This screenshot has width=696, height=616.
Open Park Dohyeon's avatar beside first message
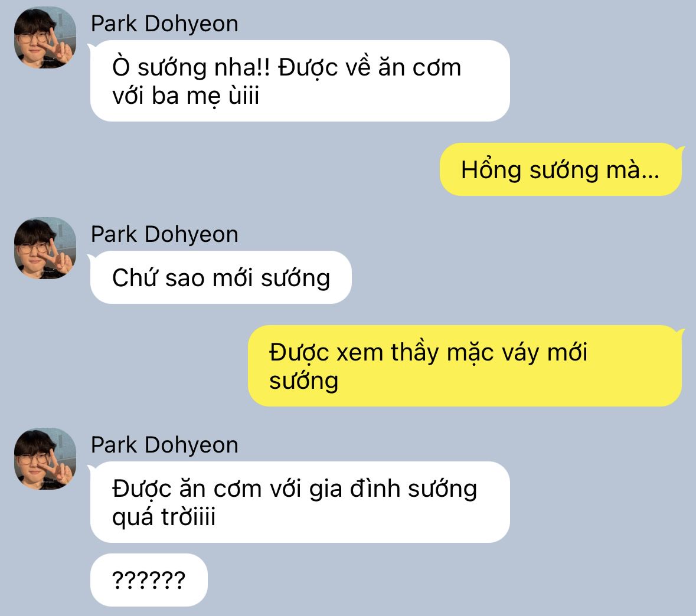coord(45,37)
